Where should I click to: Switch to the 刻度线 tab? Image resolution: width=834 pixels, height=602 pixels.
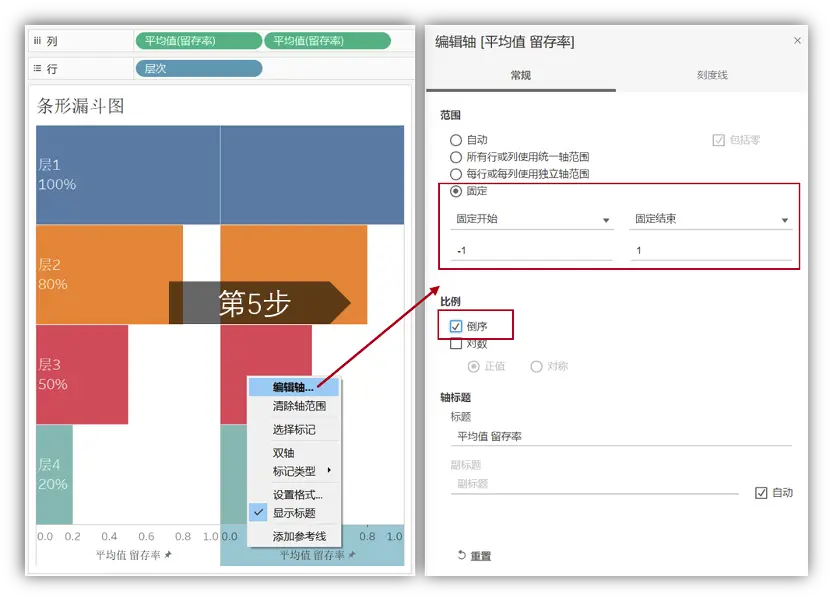[x=712, y=76]
